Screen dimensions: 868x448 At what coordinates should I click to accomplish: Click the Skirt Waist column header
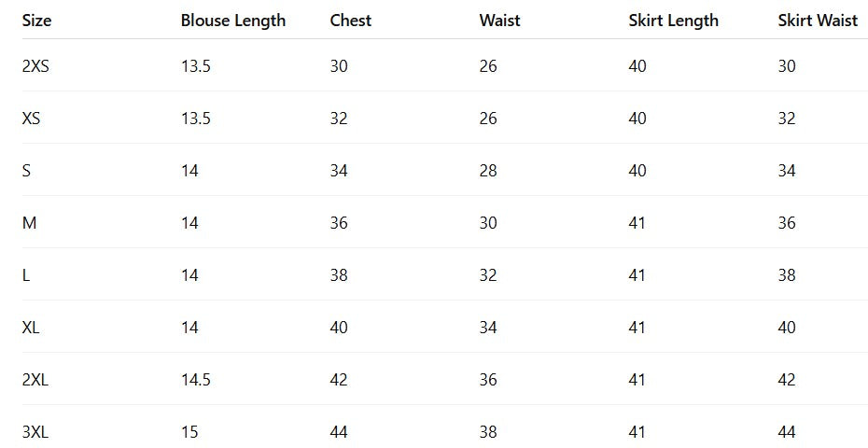pos(817,21)
